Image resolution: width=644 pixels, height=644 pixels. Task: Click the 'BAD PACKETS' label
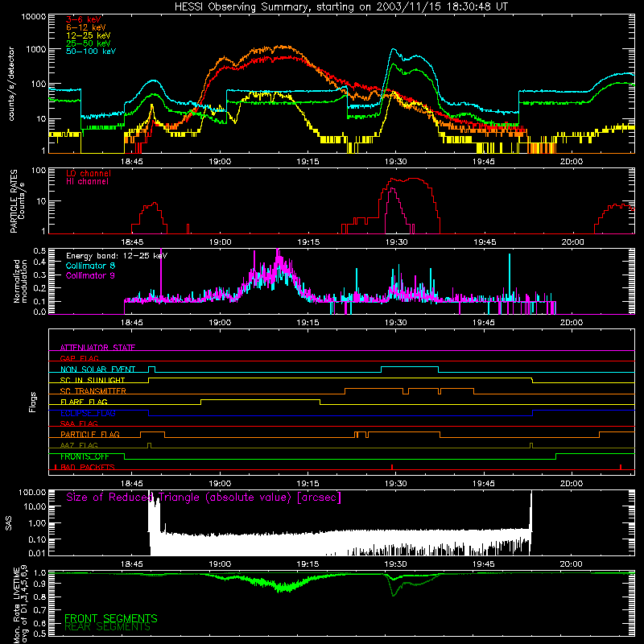pyautogui.click(x=88, y=467)
